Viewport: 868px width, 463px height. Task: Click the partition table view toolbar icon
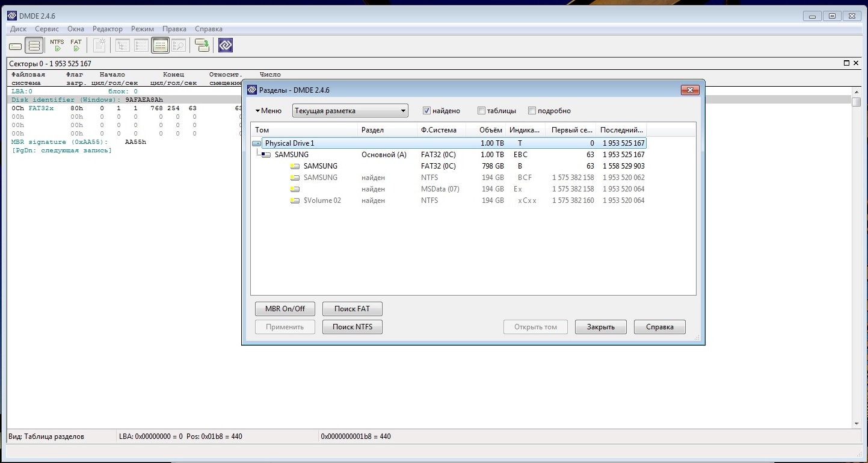point(160,46)
